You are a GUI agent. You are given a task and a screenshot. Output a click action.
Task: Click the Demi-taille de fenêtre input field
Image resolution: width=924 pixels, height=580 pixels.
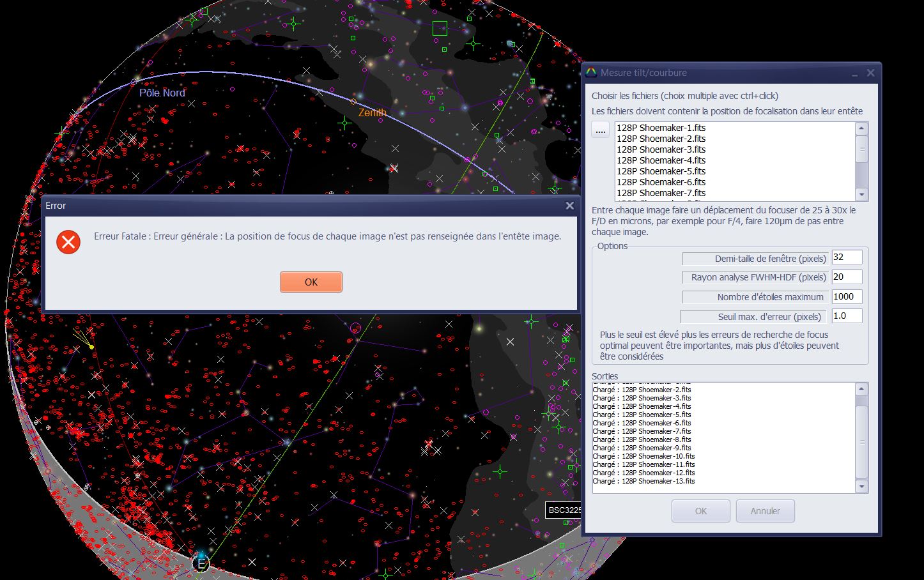[x=847, y=257]
